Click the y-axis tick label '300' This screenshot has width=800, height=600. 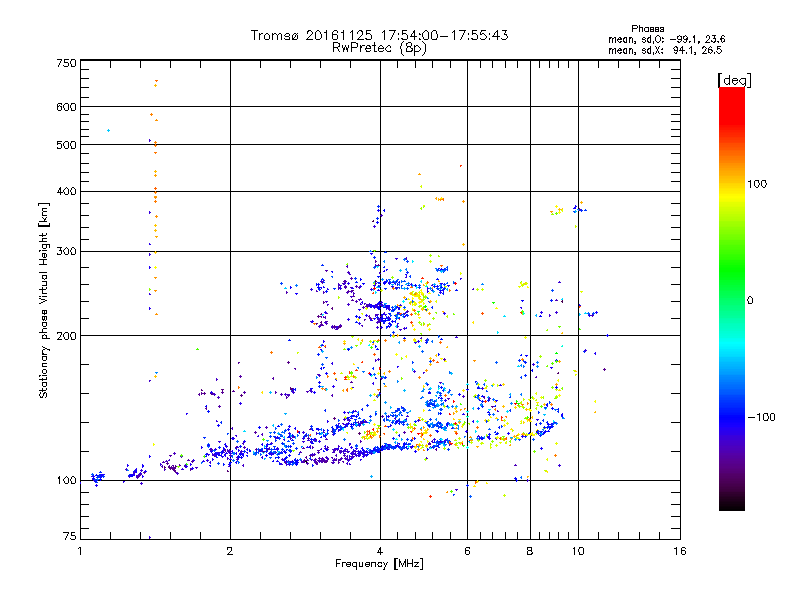(67, 251)
